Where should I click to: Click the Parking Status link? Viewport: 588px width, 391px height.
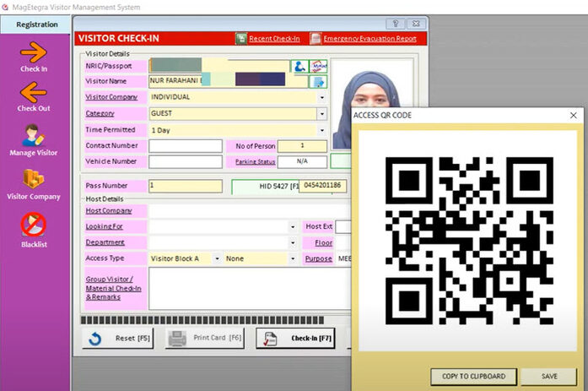coord(255,162)
